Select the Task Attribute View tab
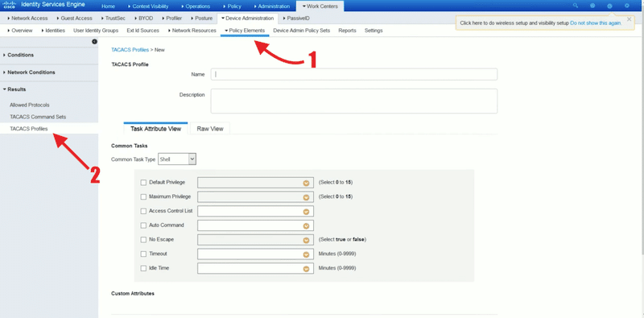 coord(155,129)
